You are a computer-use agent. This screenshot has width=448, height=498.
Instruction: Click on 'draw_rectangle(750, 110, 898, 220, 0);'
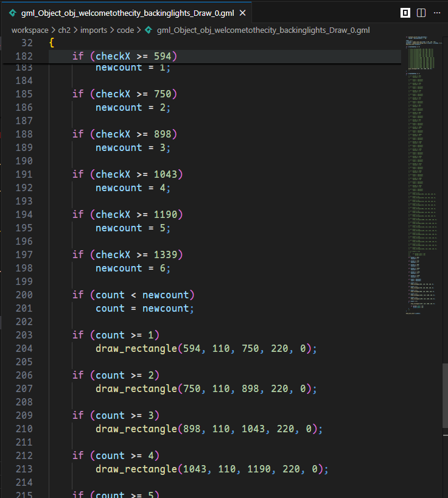(x=206, y=389)
